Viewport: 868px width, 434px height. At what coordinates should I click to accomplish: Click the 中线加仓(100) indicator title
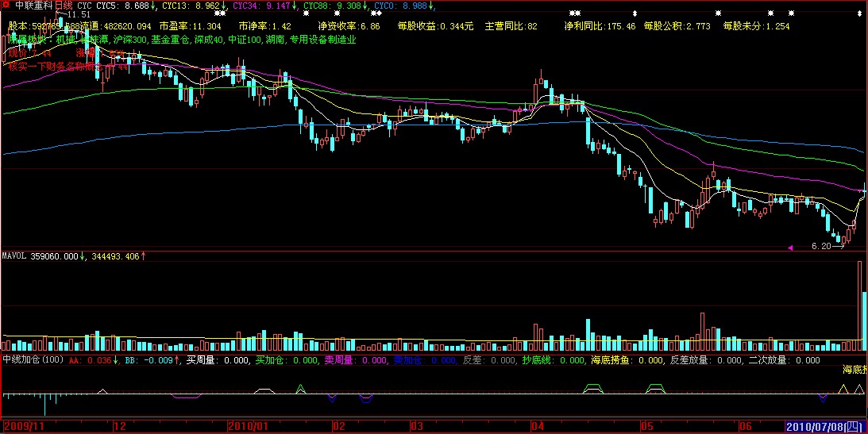pos(33,360)
